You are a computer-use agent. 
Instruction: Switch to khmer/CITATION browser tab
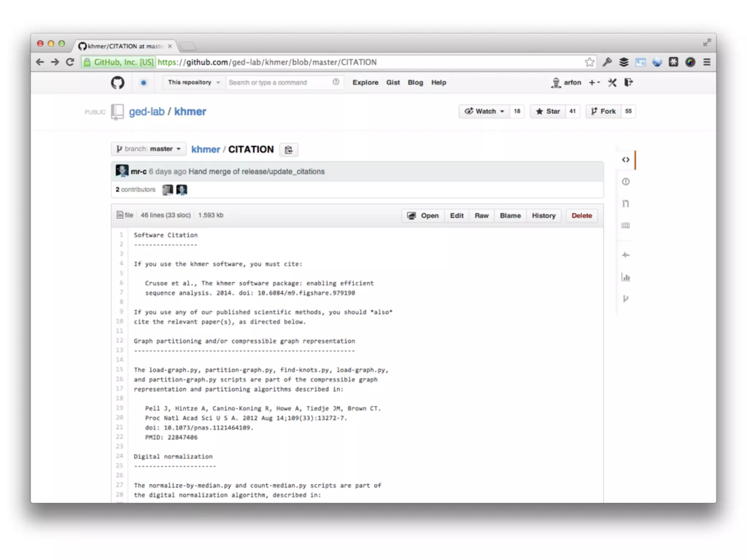[x=124, y=46]
